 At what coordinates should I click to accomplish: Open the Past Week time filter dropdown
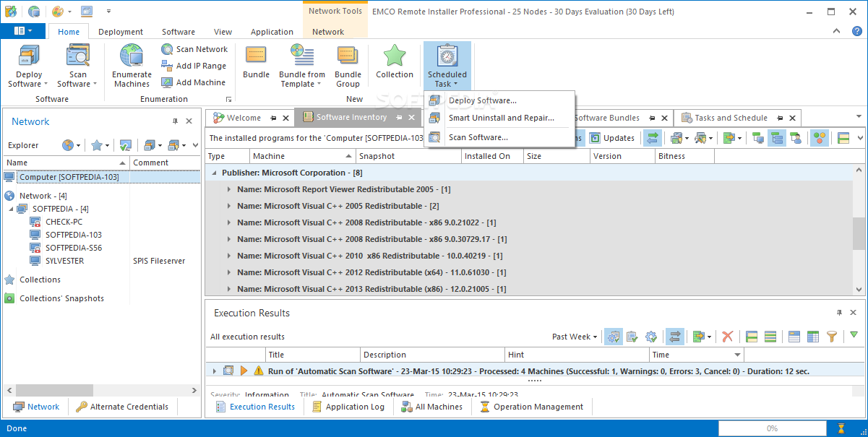pos(575,337)
